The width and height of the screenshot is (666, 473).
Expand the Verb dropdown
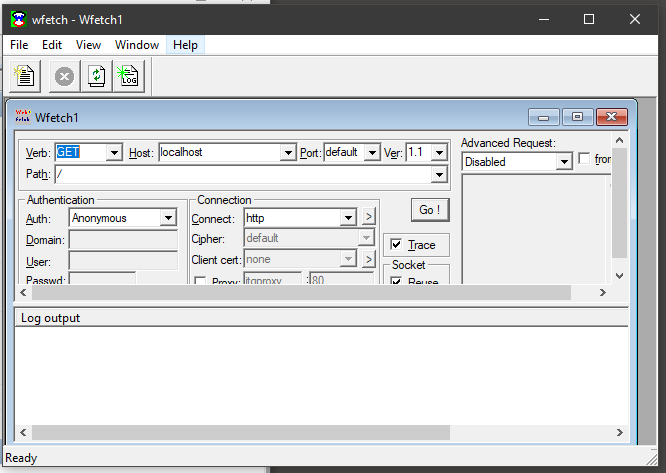click(114, 152)
